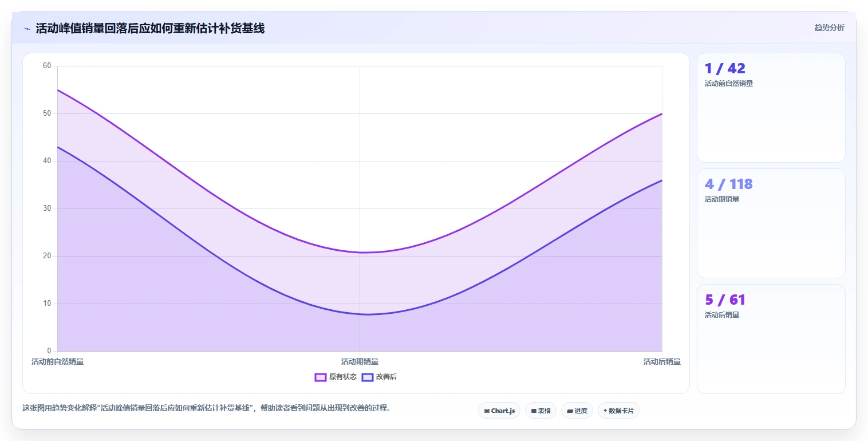Toggle the 原有状态 legend entry
Viewport: 868px width, 441px height.
click(x=336, y=377)
